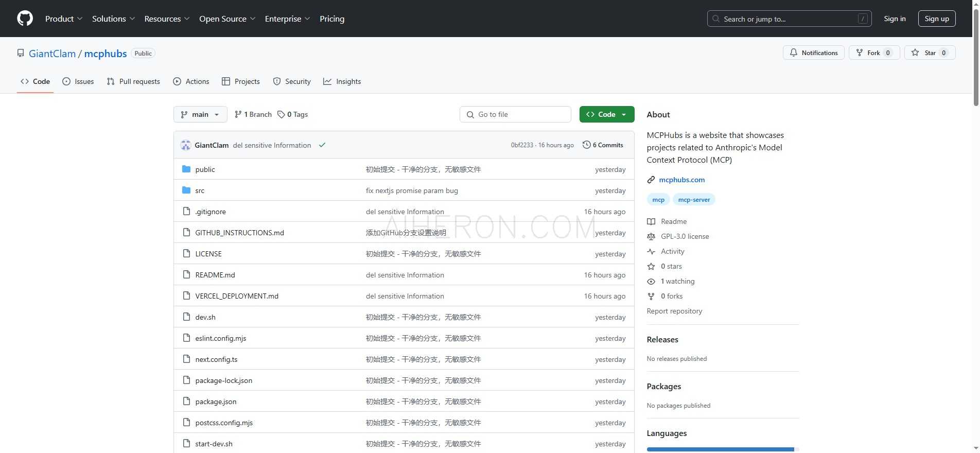Click the GiantClam avatar in commit row
Screen dimensions: 980x453
coord(186,145)
